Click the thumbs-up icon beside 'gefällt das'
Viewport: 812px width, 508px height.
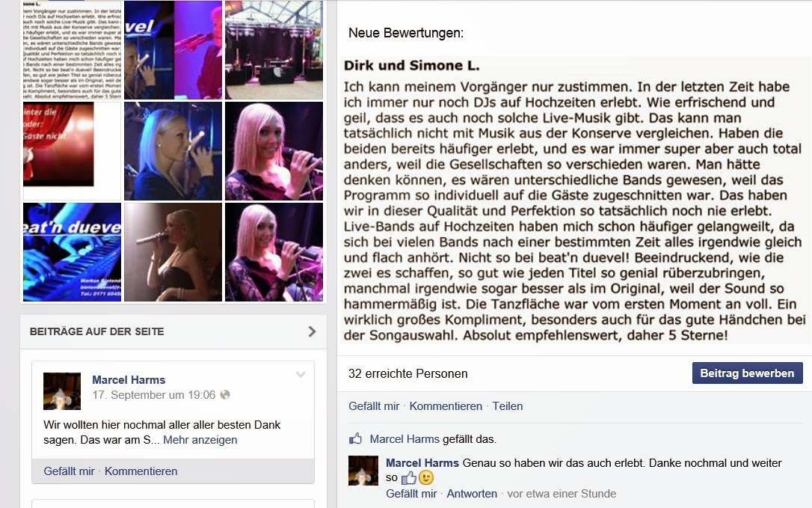(356, 438)
